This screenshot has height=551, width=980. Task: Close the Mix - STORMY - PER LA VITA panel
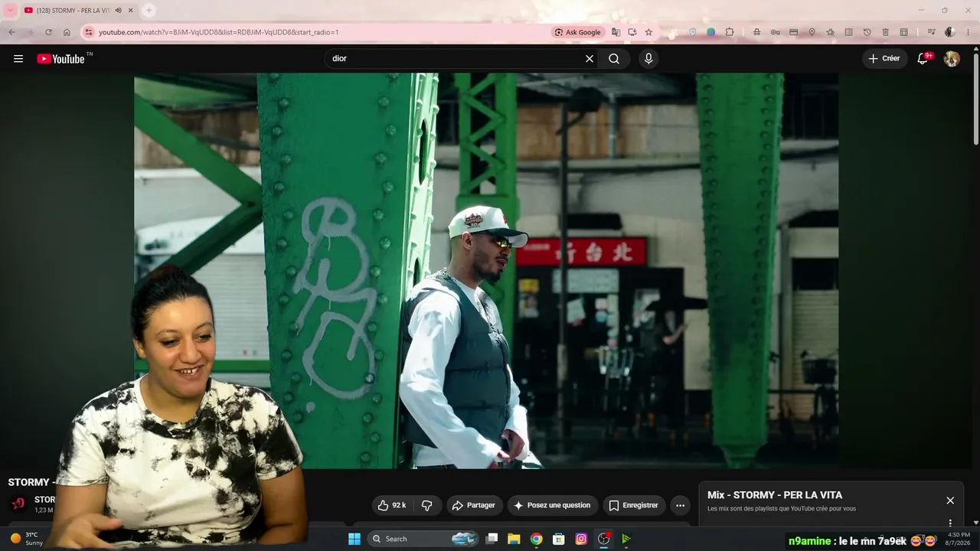click(x=950, y=500)
